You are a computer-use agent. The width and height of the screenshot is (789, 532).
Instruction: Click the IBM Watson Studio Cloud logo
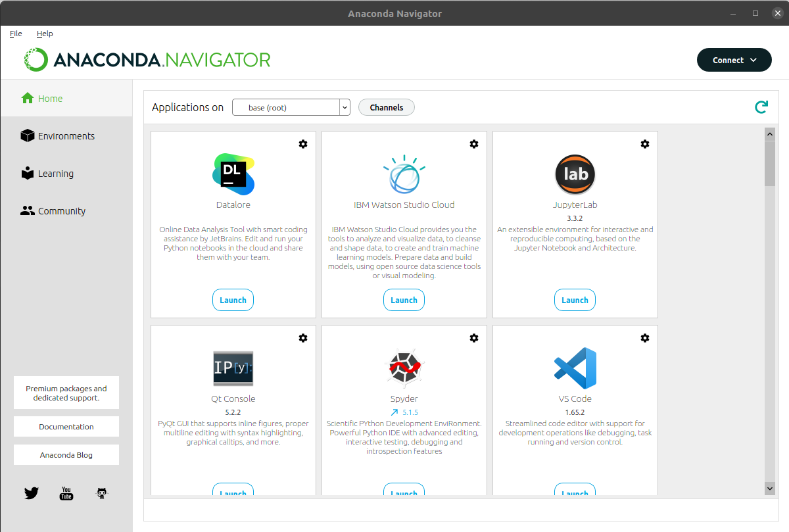pyautogui.click(x=404, y=174)
